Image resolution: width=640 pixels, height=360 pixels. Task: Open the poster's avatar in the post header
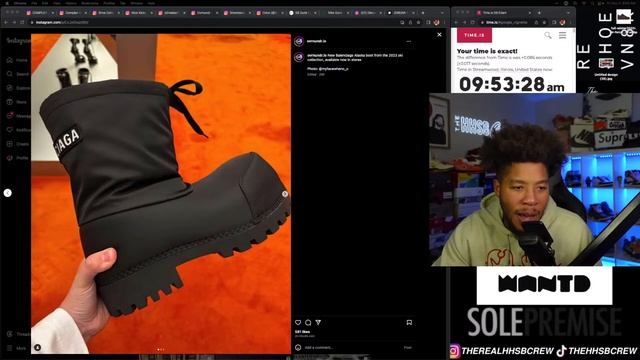click(299, 41)
